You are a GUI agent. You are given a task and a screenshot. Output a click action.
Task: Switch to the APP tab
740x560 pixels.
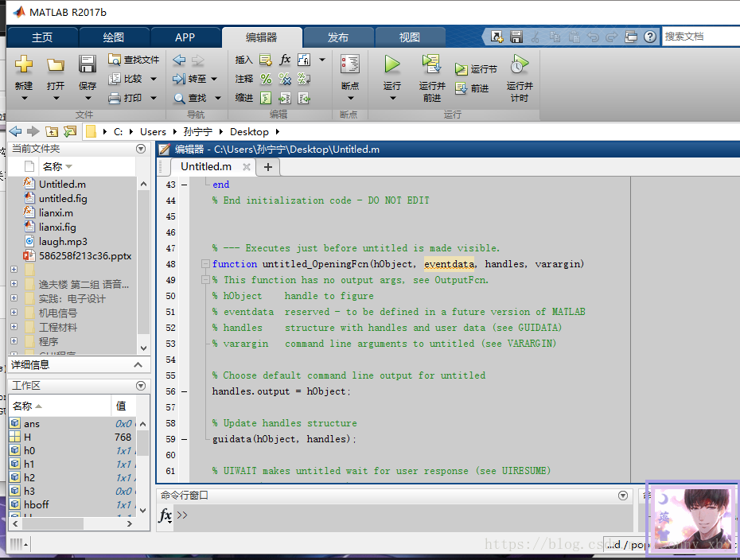pyautogui.click(x=185, y=37)
